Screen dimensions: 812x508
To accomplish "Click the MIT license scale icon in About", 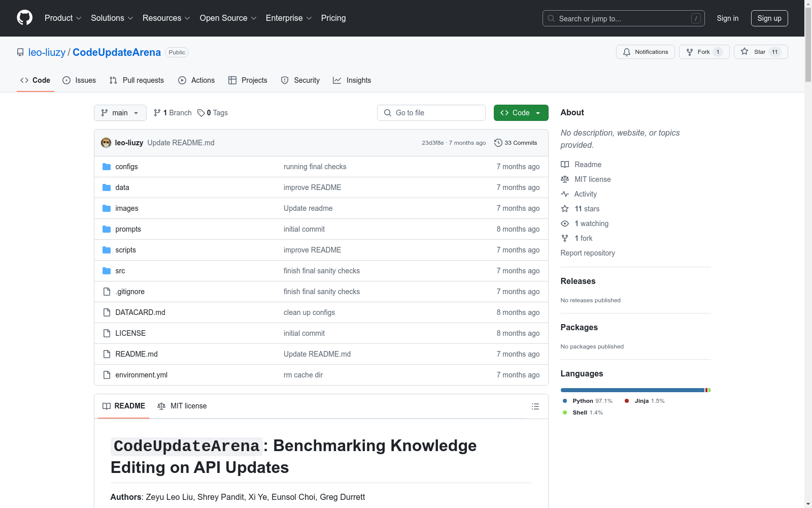I will point(565,179).
